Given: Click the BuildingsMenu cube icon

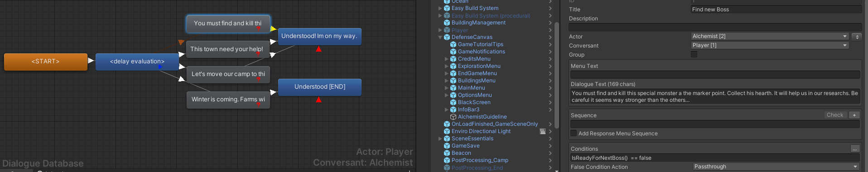Looking at the screenshot, I should tap(453, 81).
